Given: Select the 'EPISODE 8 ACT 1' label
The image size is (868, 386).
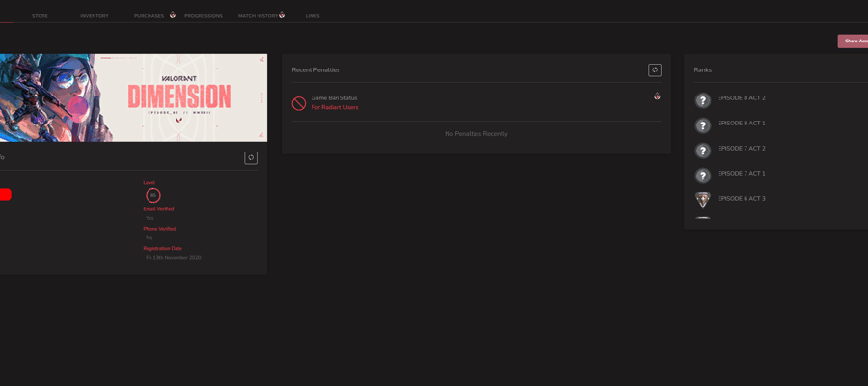Looking at the screenshot, I should (742, 123).
